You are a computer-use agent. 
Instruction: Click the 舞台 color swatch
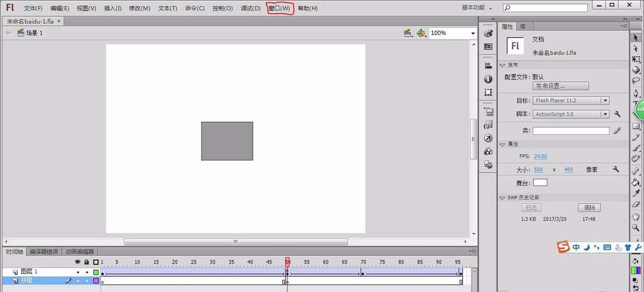click(540, 182)
